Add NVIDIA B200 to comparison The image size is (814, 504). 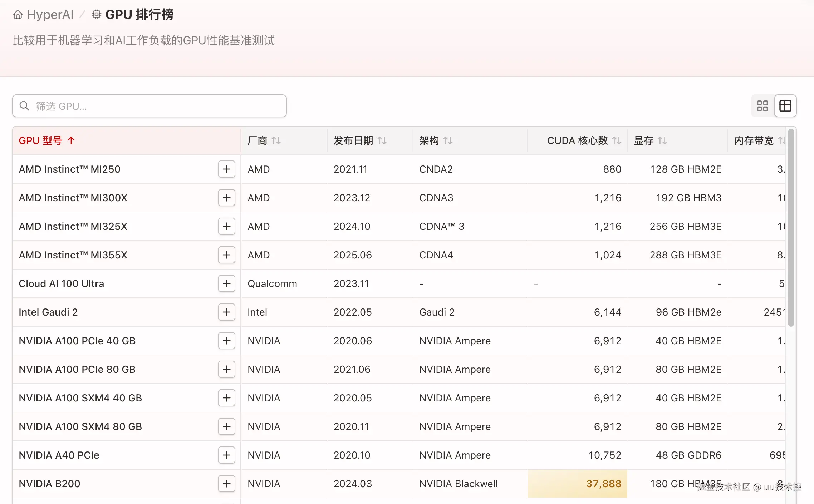coord(226,484)
